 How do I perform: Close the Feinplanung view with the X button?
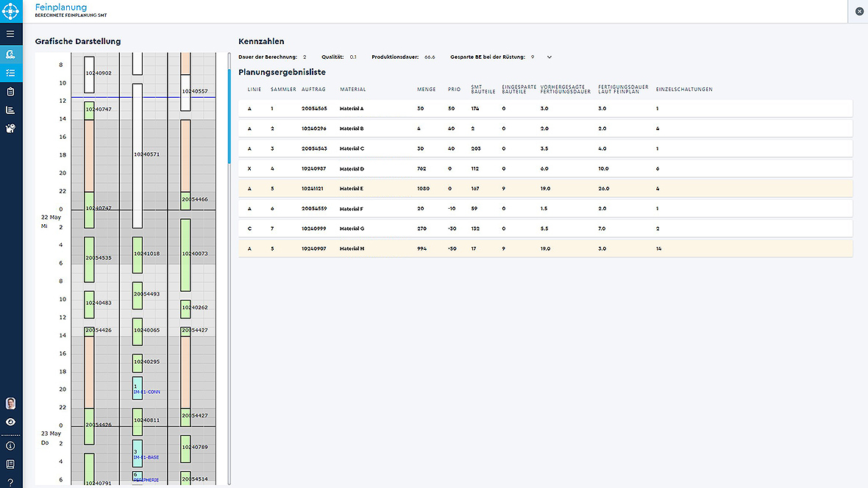tap(859, 11)
